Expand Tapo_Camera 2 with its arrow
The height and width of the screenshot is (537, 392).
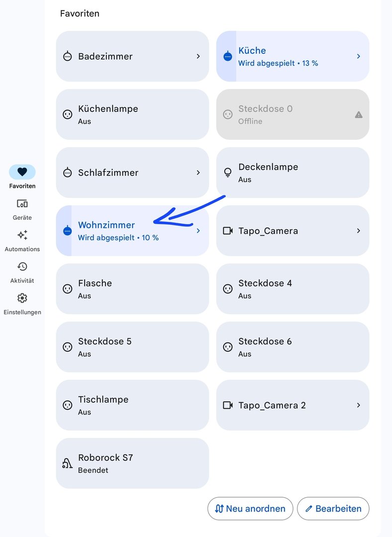click(359, 405)
